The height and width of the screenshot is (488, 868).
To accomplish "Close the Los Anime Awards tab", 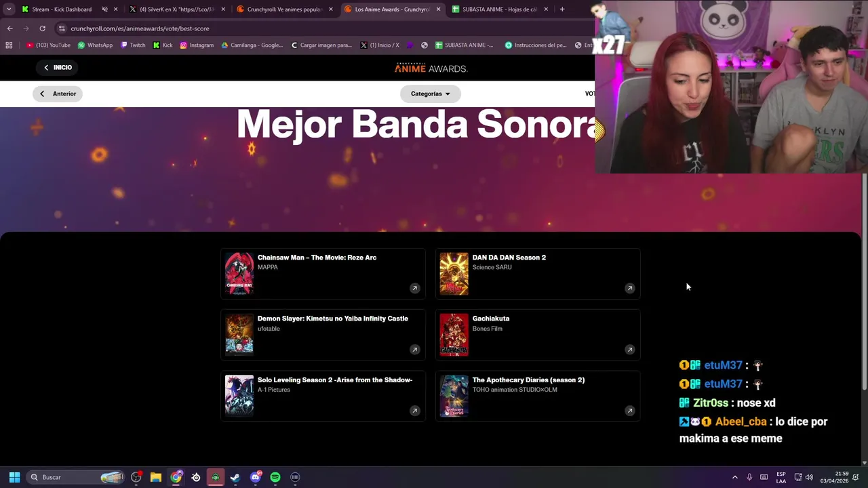I will [x=438, y=9].
